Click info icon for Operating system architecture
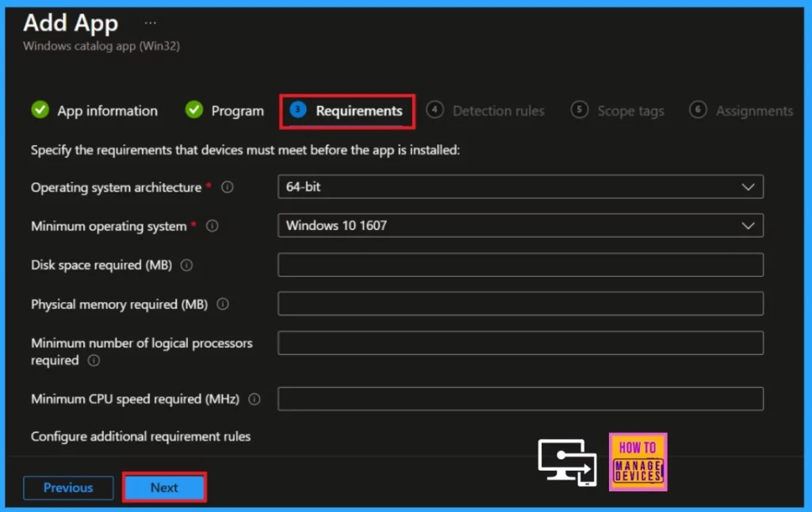 228,187
